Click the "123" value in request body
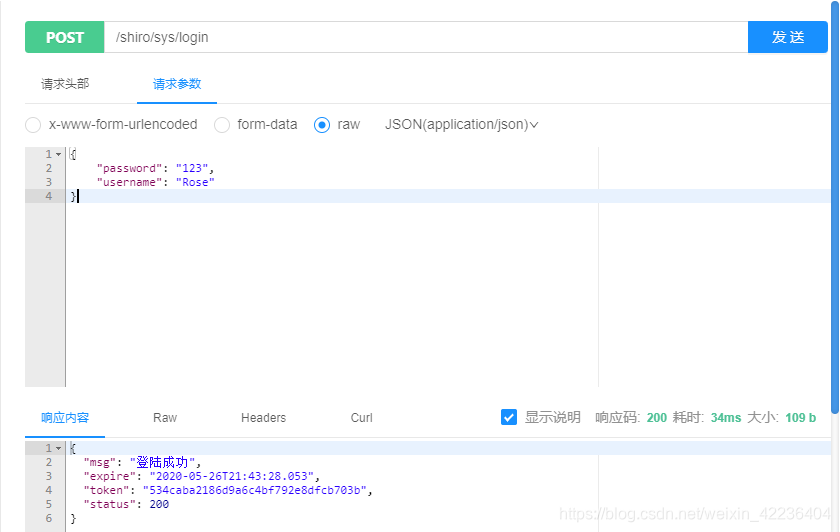The image size is (840, 532). coord(192,168)
